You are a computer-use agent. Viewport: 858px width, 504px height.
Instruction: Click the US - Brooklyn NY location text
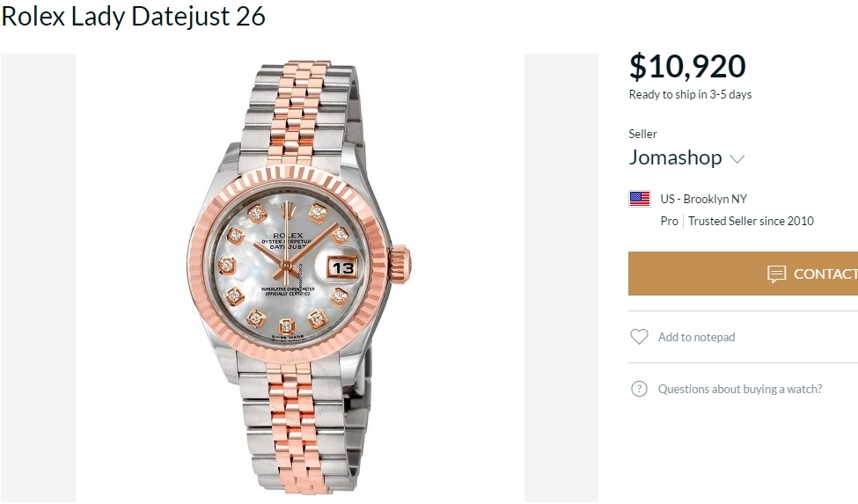tap(703, 199)
